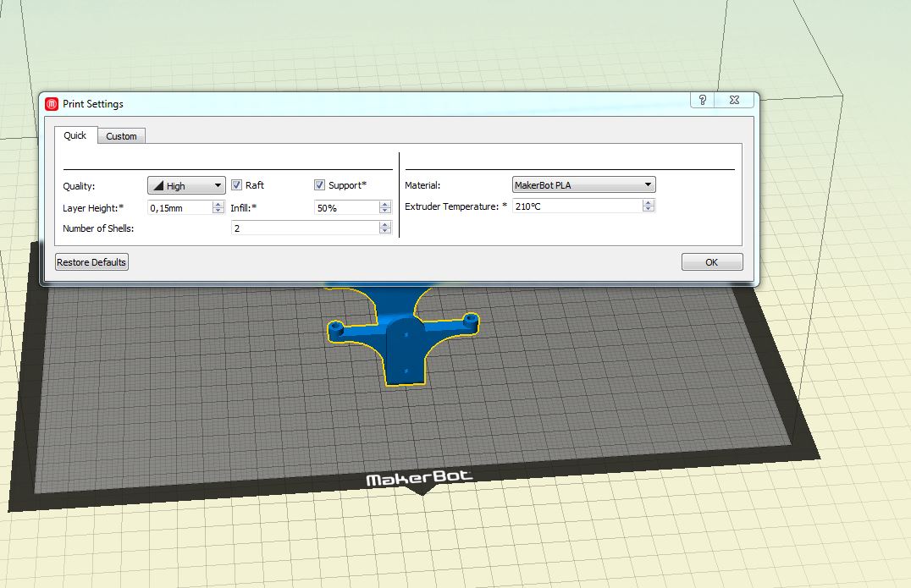Image resolution: width=911 pixels, height=588 pixels.
Task: Open the Material dropdown showing MakerBot PLA
Action: coord(584,184)
